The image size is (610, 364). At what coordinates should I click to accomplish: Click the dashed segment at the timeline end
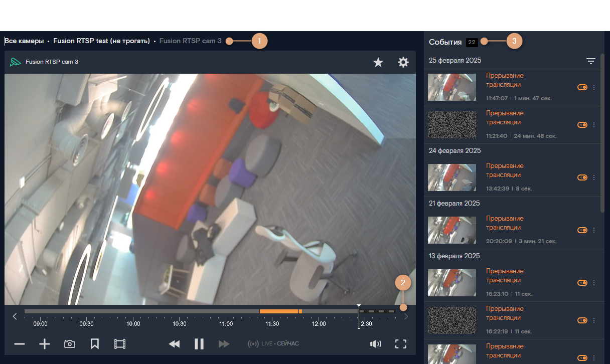(x=378, y=311)
